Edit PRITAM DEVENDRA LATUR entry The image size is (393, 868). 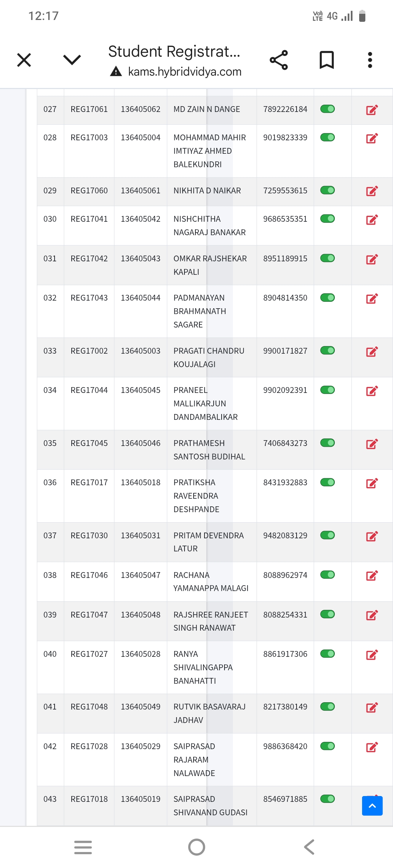(x=372, y=536)
